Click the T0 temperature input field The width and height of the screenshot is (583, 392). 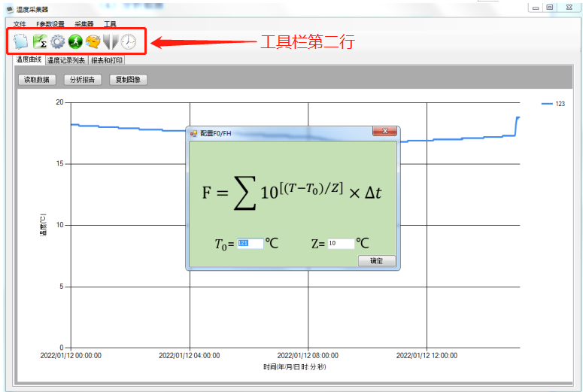click(250, 244)
